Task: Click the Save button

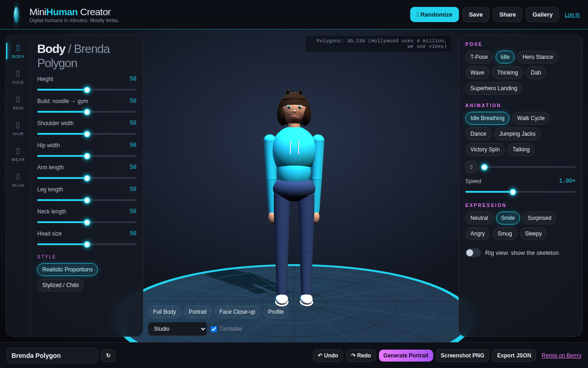Action: pos(476,14)
